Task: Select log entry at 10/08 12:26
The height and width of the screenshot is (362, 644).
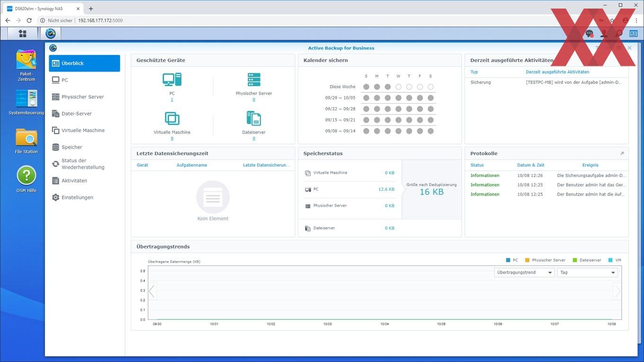Action: click(x=546, y=176)
